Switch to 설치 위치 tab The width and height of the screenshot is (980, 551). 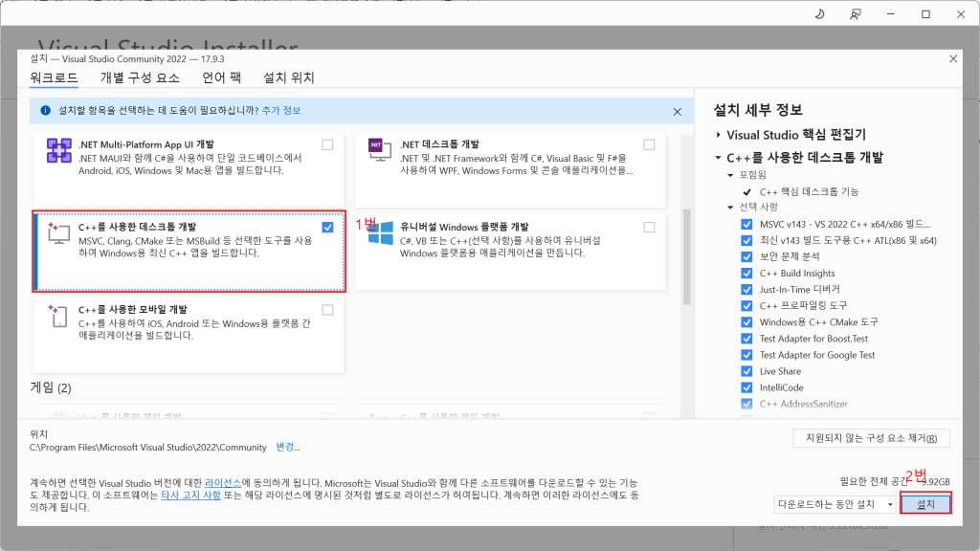tap(289, 78)
